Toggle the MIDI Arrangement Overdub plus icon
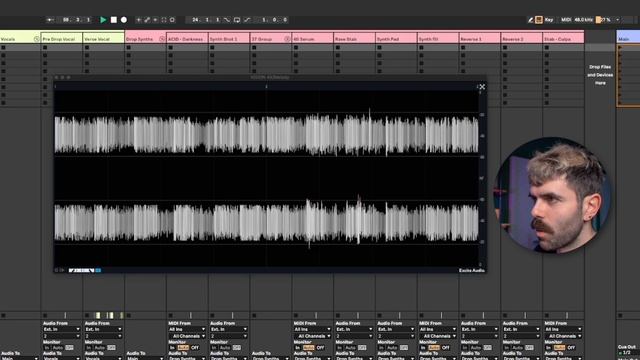640x360 pixels. 139,20
